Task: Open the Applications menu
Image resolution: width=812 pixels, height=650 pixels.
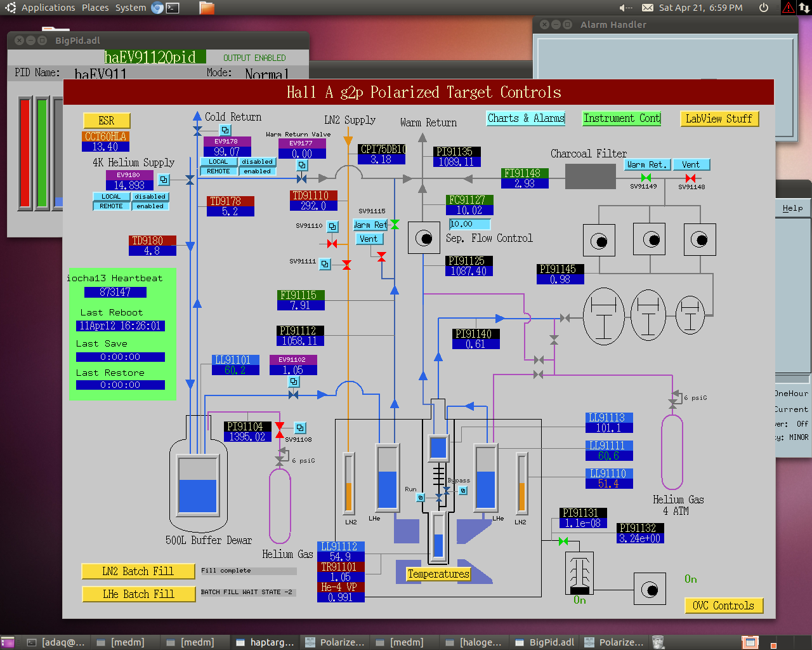Action: point(48,8)
